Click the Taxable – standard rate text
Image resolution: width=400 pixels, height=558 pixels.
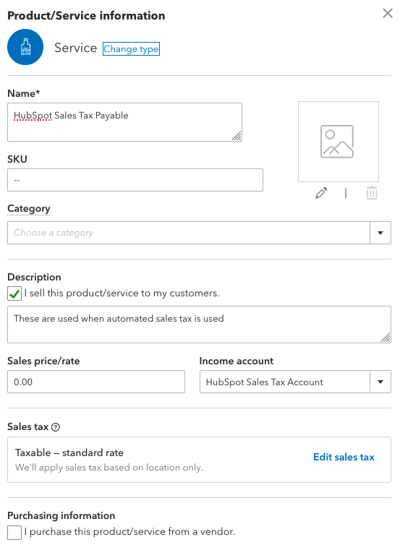69,453
